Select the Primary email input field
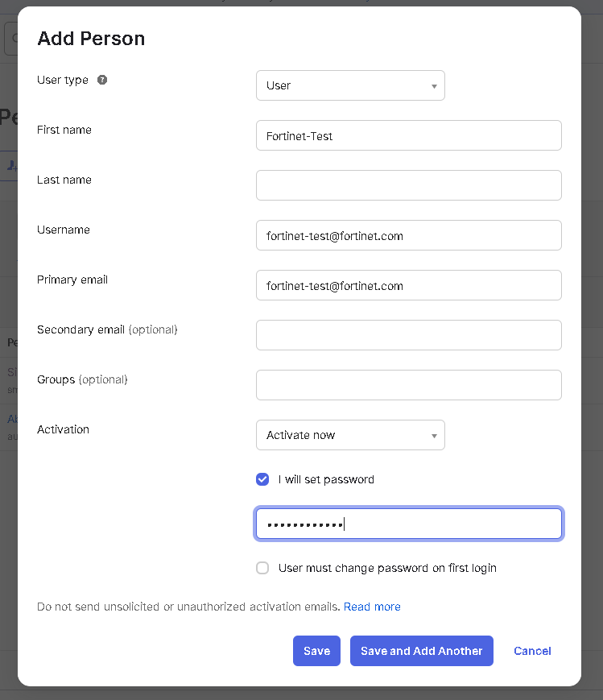603x700 pixels. (x=408, y=285)
